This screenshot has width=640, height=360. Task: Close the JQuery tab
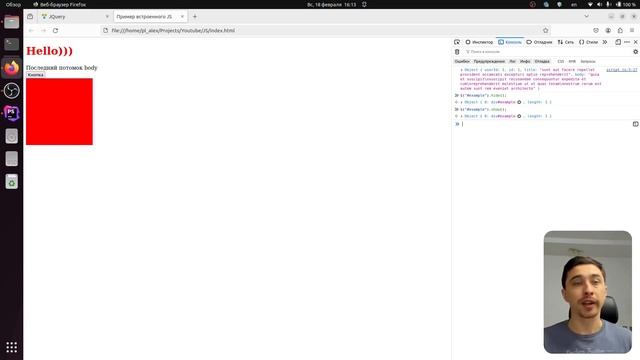pos(107,17)
